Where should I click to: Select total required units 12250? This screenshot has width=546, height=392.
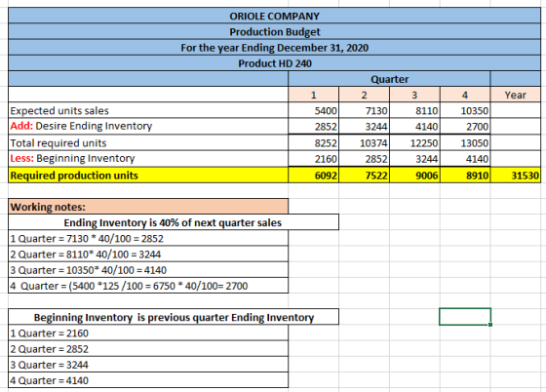pos(414,142)
